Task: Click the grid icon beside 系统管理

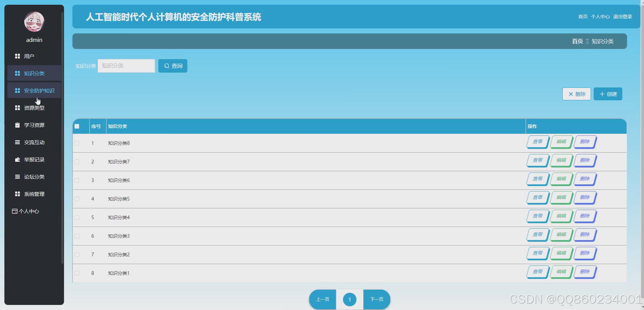Action: click(x=18, y=194)
